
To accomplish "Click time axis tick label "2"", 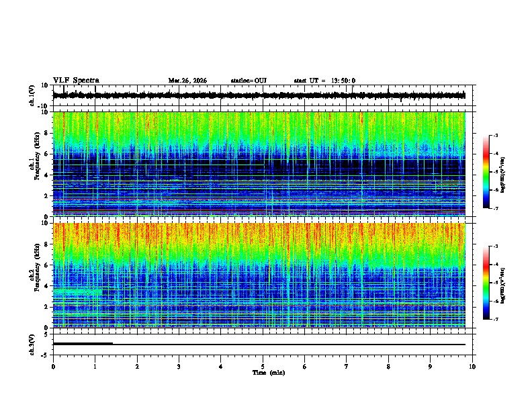I will pos(137,367).
